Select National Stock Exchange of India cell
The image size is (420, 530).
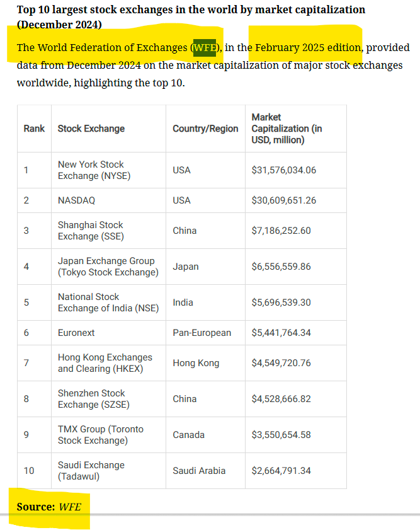tap(108, 302)
